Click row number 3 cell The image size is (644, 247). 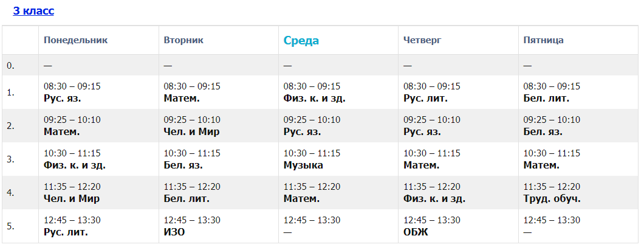tap(10, 159)
